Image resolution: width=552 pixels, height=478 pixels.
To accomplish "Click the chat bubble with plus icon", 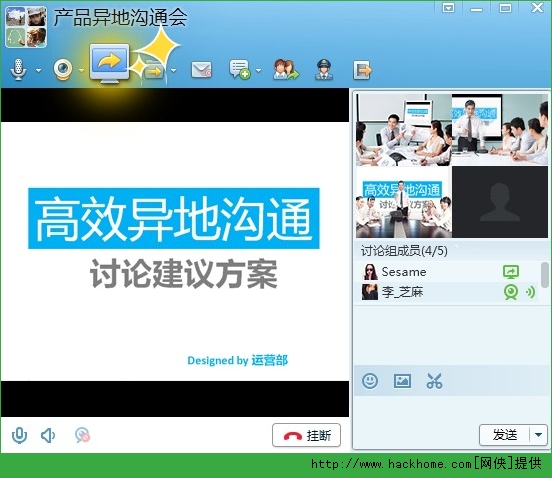I will [x=240, y=69].
